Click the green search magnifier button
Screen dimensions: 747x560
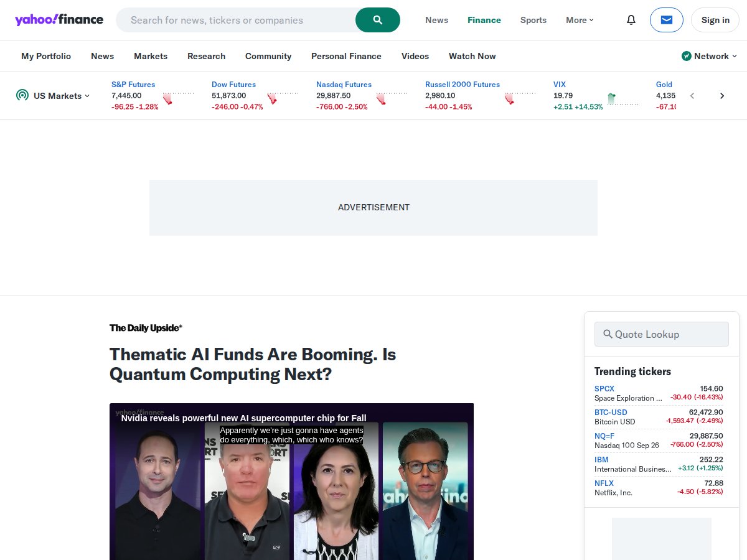378,20
